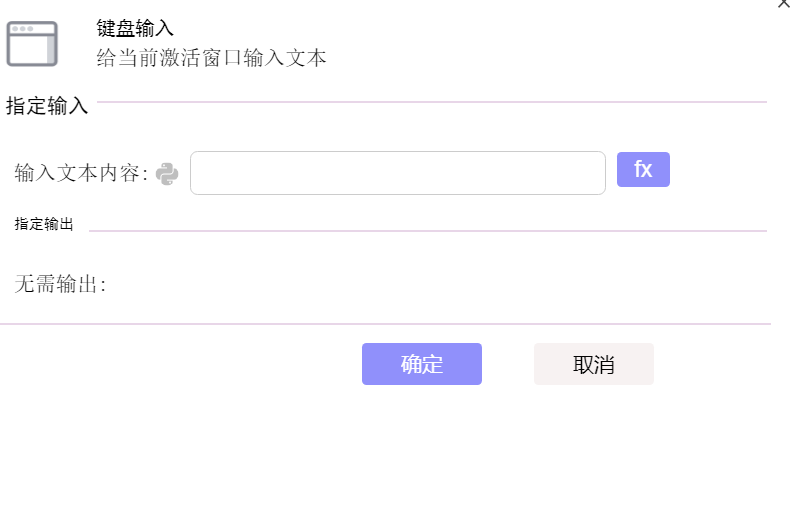Click empty space after 无需输出 label
This screenshot has width=806, height=511.
click(411, 284)
